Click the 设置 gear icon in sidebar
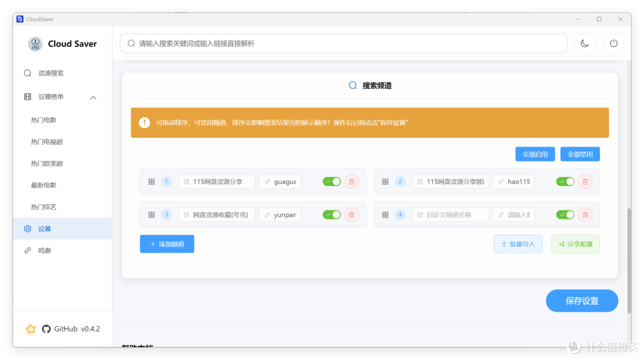 pyautogui.click(x=27, y=228)
